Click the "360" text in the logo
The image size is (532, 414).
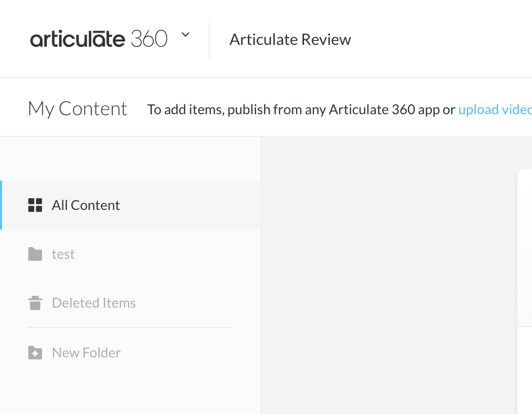tap(149, 39)
